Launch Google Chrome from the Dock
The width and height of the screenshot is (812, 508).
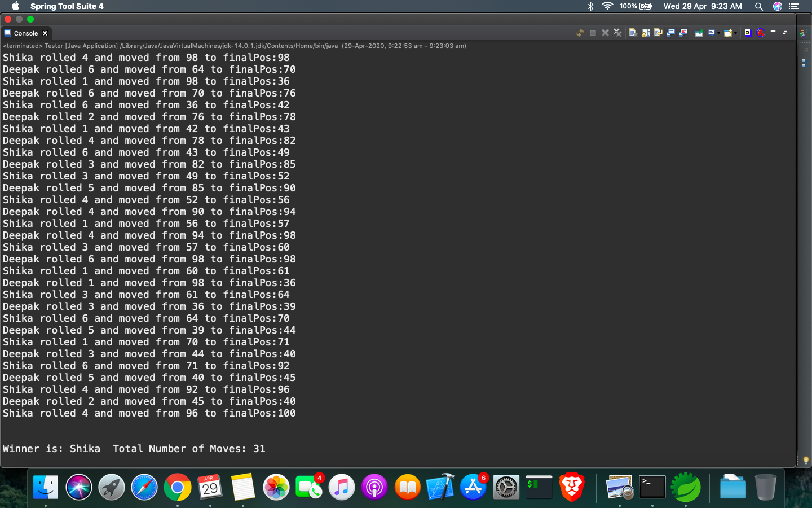178,487
